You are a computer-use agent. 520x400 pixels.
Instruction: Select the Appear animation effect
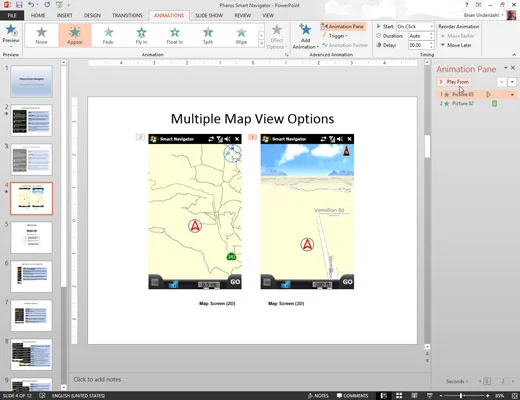pos(75,35)
